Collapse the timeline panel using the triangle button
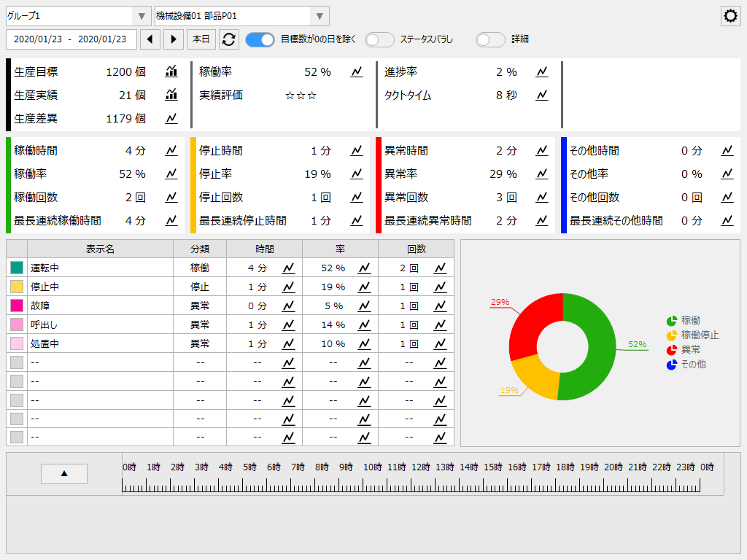Screen dimensions: 747x560 63,473
